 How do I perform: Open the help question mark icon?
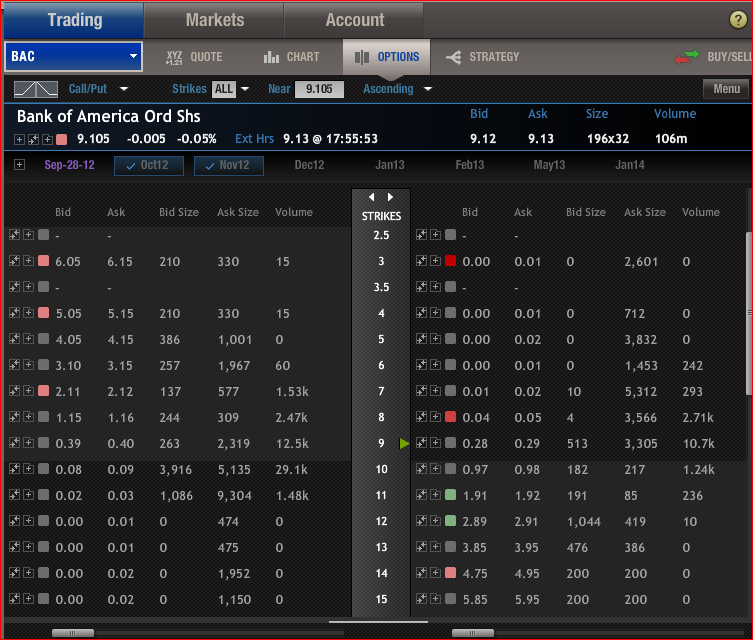(738, 20)
